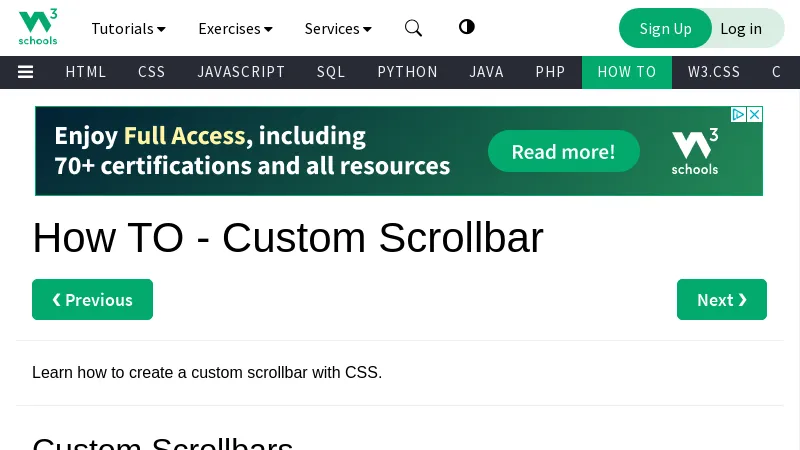Go to the PYTHON tutorial
800x450 pixels.
pyautogui.click(x=407, y=72)
